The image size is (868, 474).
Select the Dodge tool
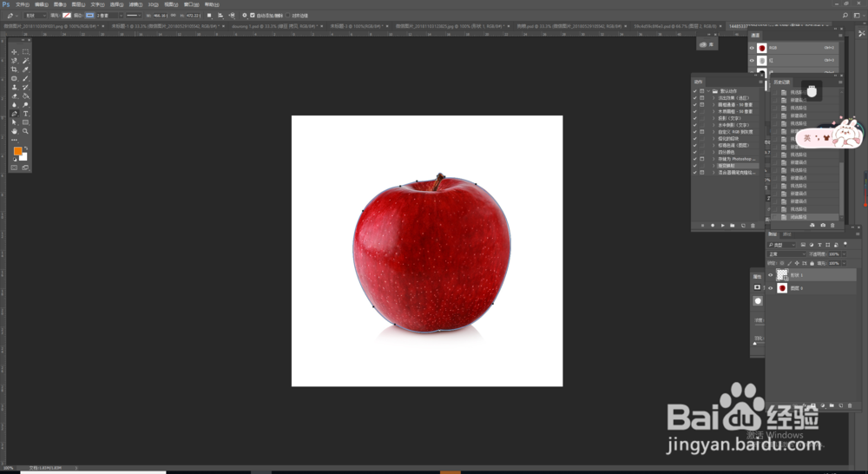(25, 105)
